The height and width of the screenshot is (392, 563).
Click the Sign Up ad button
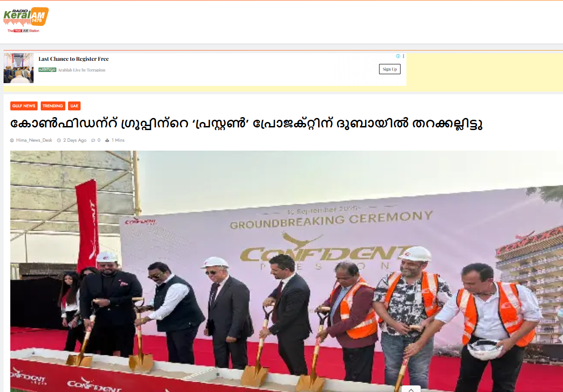click(390, 69)
